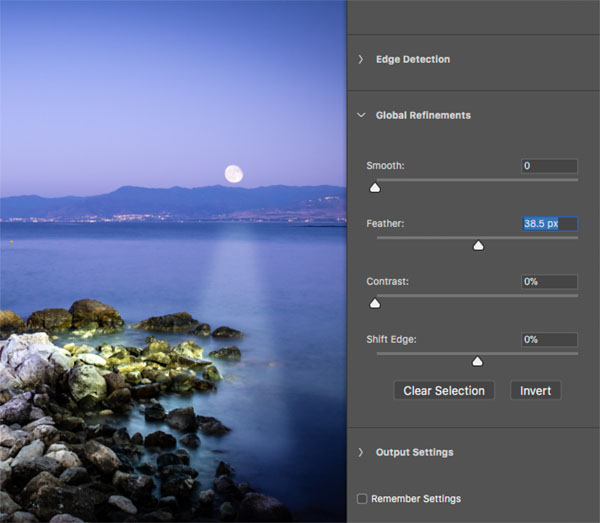Click the Feather slider handle

tap(478, 245)
